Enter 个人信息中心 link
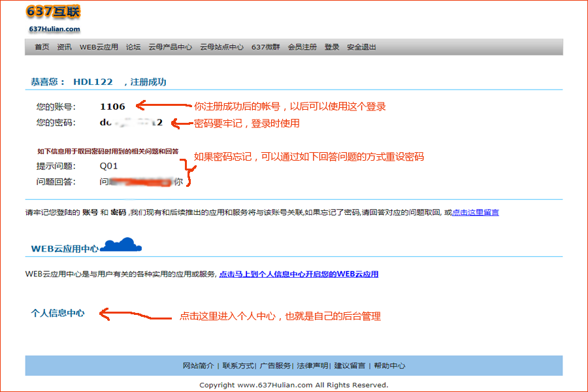588x392 pixels. (x=57, y=313)
